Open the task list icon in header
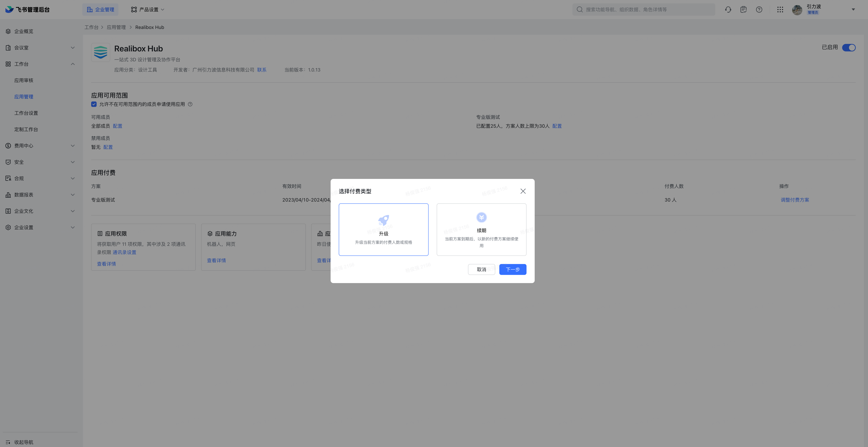Screen dimensions: 868x447 743,9
